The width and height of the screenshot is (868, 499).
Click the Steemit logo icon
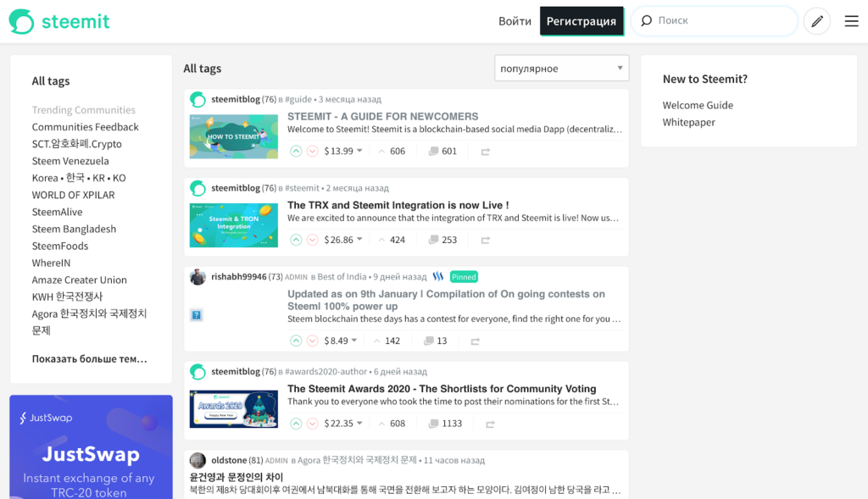click(21, 21)
